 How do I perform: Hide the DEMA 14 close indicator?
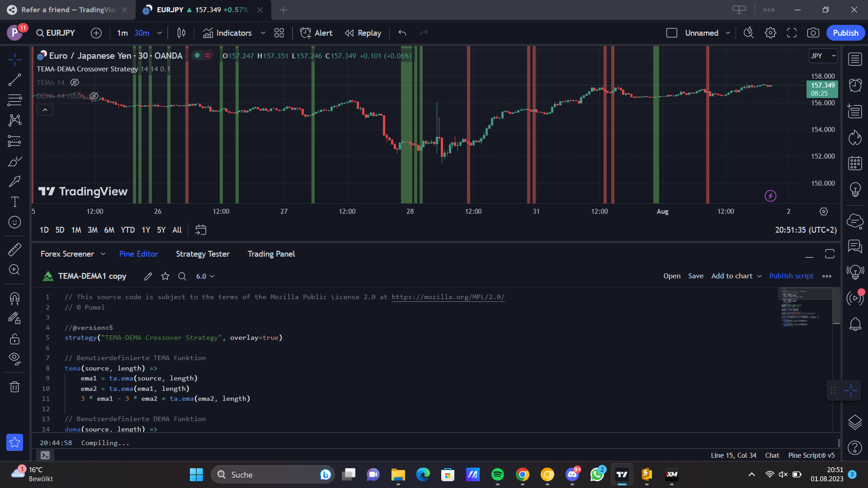[x=94, y=96]
